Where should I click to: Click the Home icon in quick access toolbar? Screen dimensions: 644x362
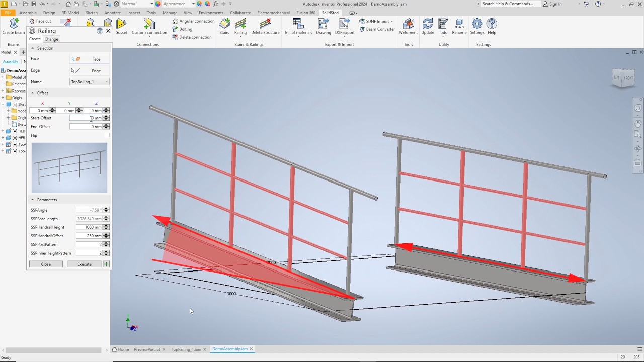(68, 4)
